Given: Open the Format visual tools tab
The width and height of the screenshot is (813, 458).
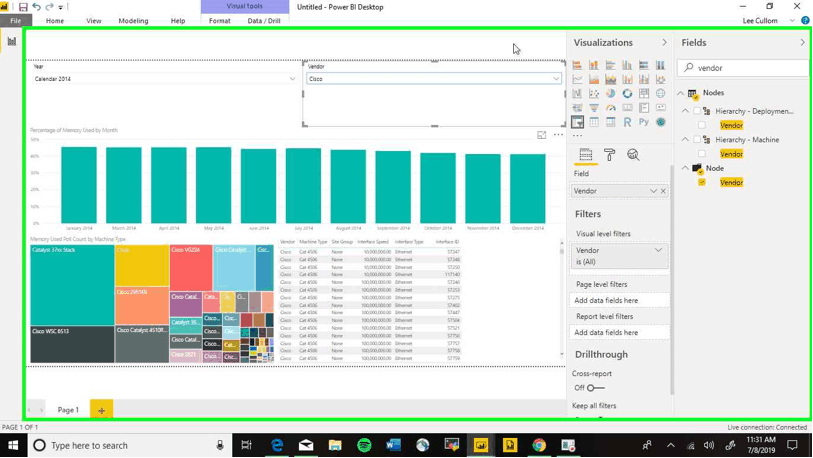Looking at the screenshot, I should 219,21.
